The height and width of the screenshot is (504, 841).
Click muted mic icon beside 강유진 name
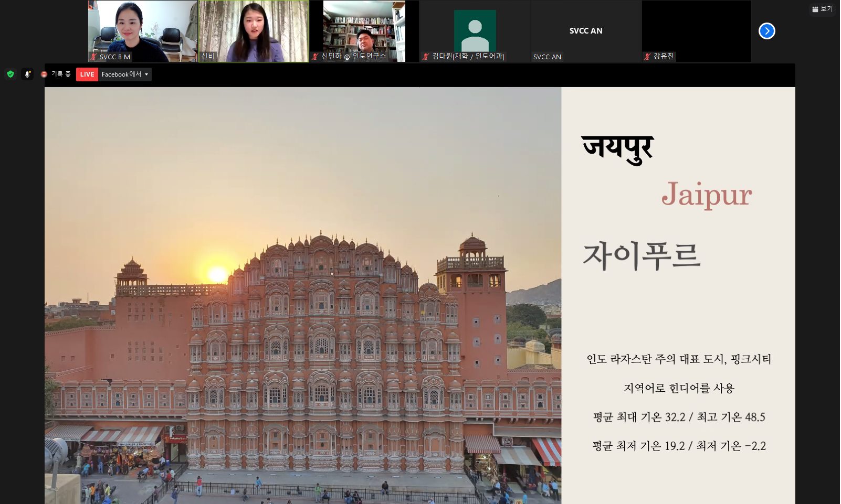(647, 57)
